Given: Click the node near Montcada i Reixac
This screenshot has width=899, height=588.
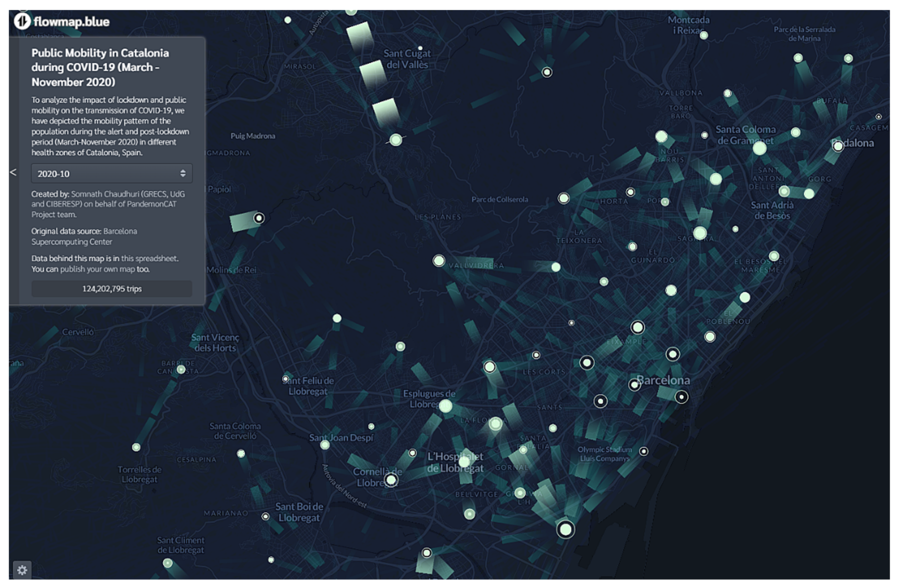Looking at the screenshot, I should coord(704,36).
